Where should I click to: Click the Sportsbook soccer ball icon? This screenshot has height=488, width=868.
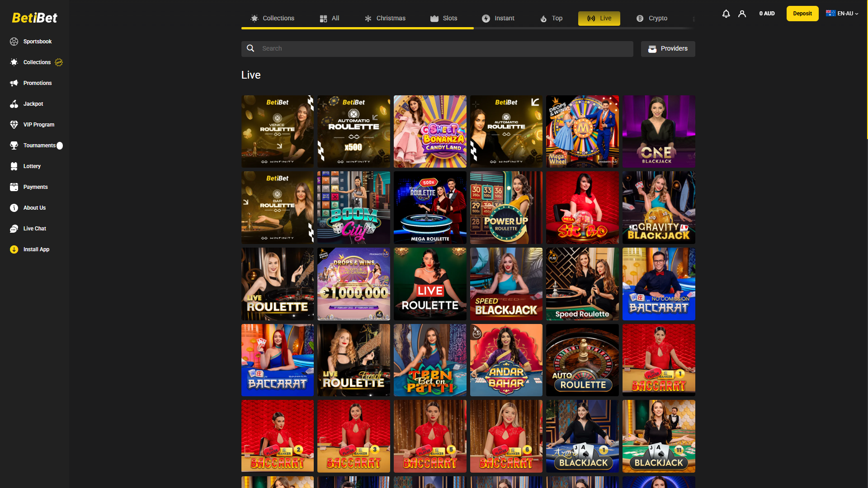(x=14, y=42)
